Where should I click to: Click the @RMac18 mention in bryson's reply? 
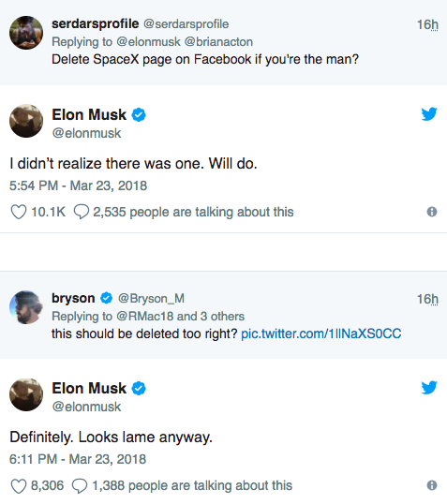click(x=144, y=317)
